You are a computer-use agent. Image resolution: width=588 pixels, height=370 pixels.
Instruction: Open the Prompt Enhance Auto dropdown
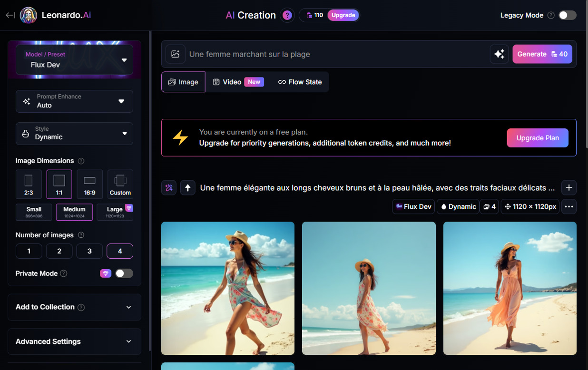tap(74, 101)
